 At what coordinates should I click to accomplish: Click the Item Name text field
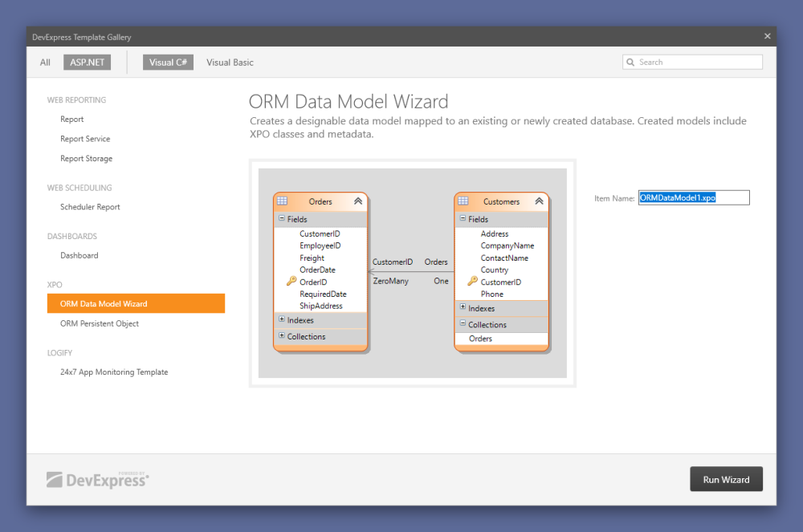(694, 197)
